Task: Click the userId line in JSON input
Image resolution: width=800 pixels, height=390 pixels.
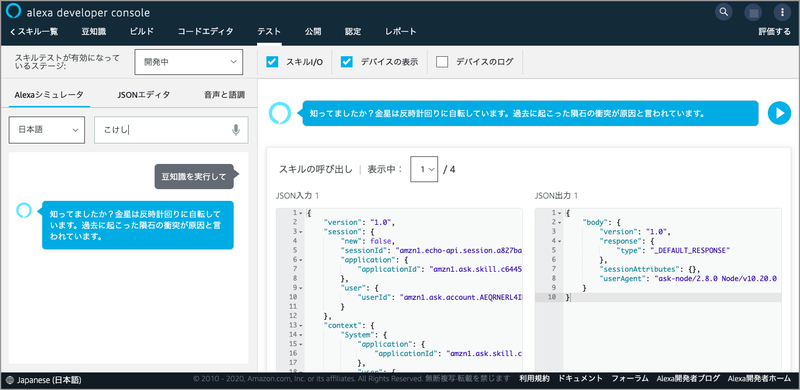Action: tap(440, 297)
